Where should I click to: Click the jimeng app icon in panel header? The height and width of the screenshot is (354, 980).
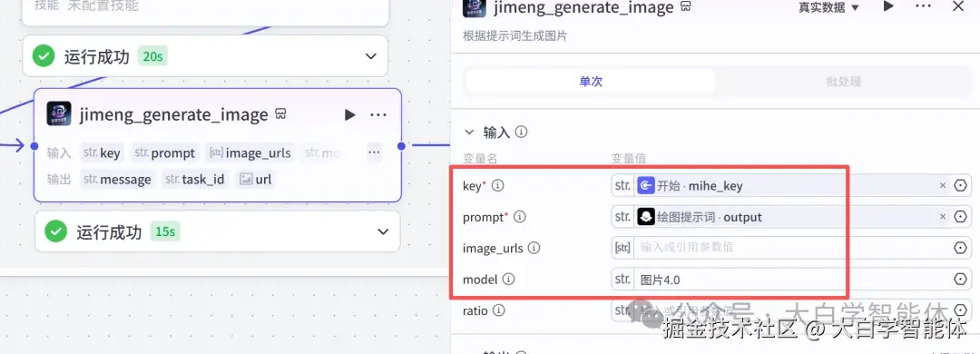475,7
